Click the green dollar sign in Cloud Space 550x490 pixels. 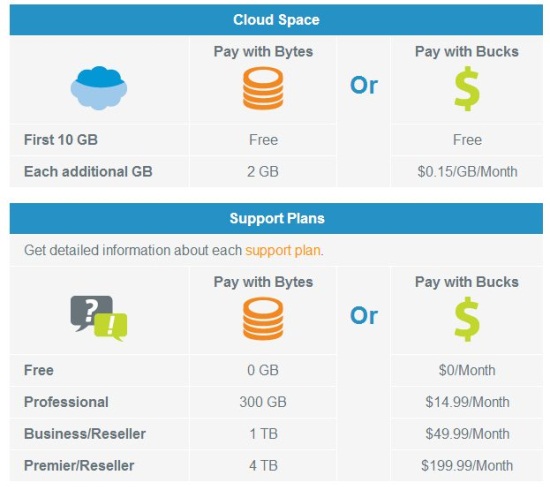point(467,88)
